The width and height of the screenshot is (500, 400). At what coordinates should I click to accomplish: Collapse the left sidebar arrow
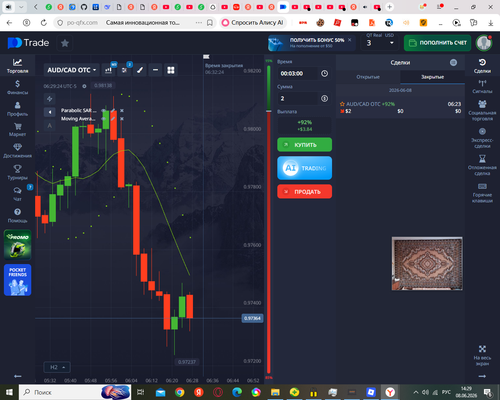coord(18,376)
